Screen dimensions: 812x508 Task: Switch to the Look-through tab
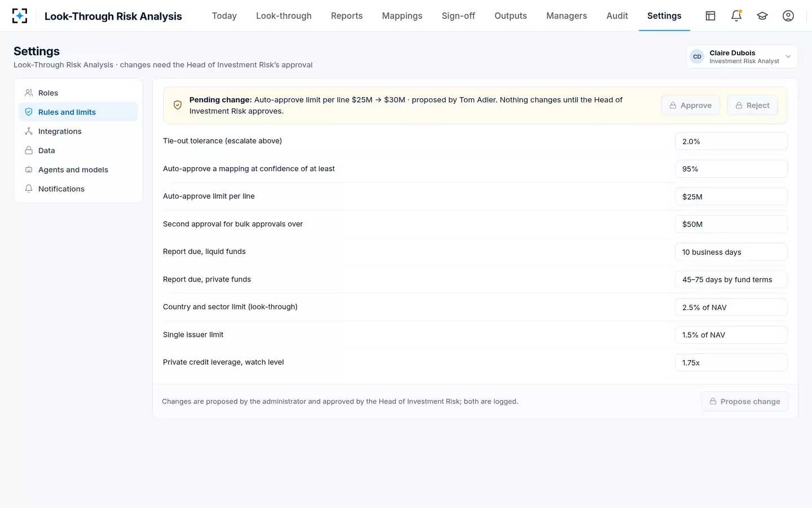284,16
